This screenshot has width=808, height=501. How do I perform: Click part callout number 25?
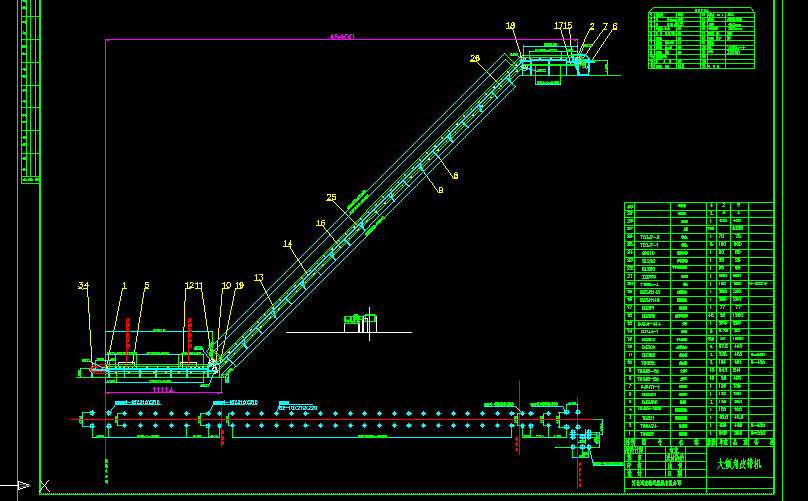331,197
